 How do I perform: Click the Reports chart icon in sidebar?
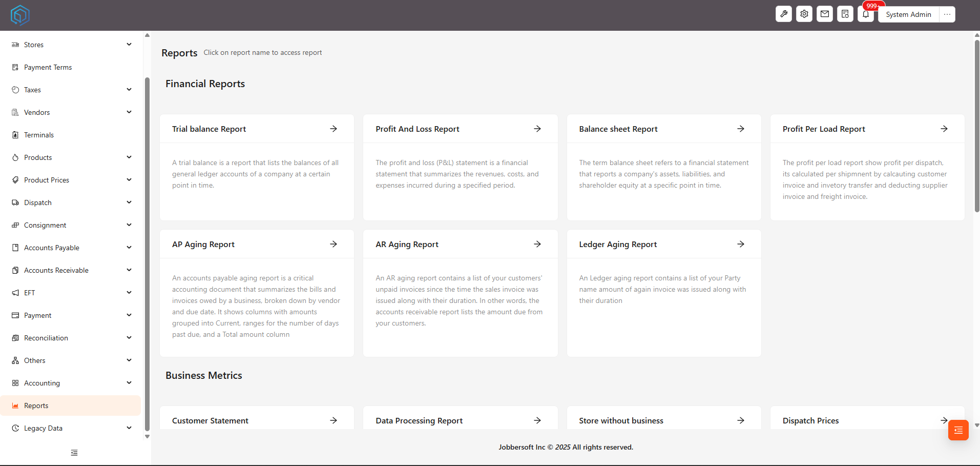pyautogui.click(x=15, y=406)
